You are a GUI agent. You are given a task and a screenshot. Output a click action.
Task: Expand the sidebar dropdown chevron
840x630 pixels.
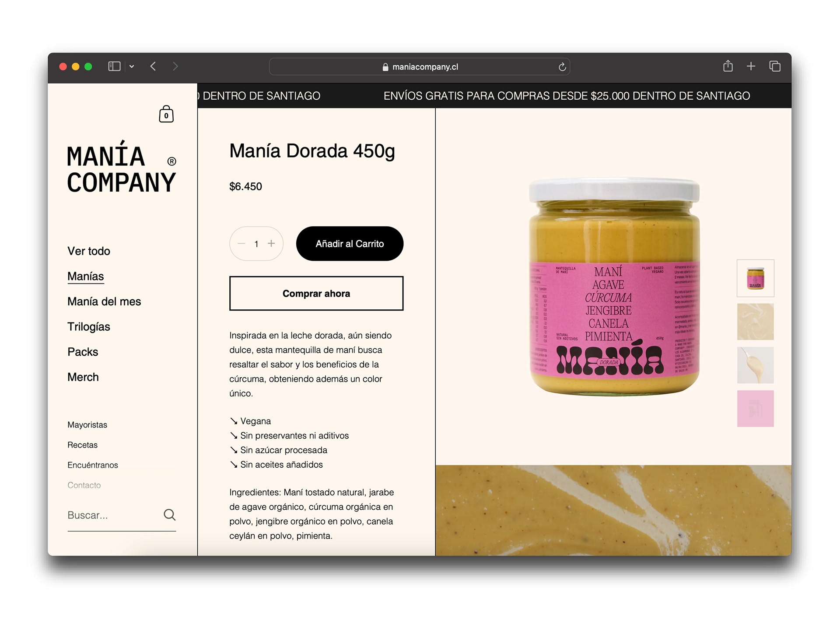[x=132, y=66]
